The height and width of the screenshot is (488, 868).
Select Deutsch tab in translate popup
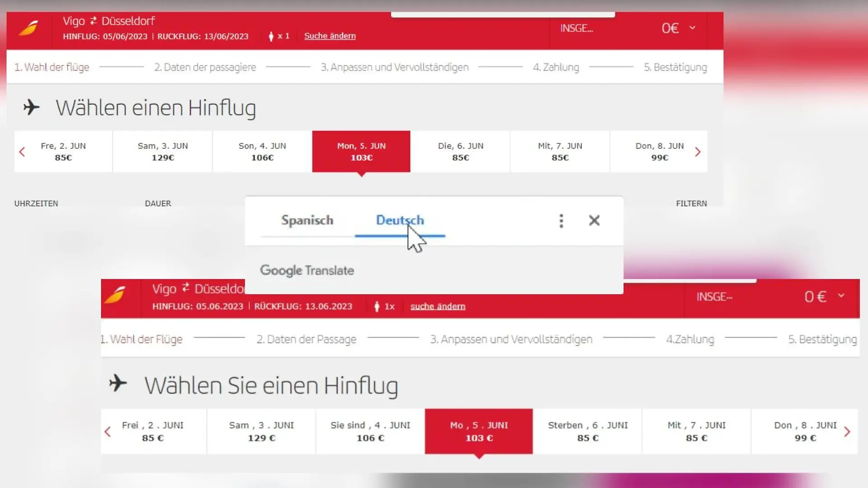[x=400, y=220]
